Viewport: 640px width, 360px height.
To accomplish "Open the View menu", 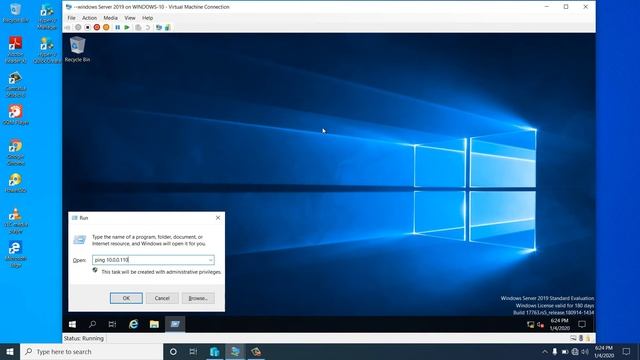I will (x=130, y=18).
